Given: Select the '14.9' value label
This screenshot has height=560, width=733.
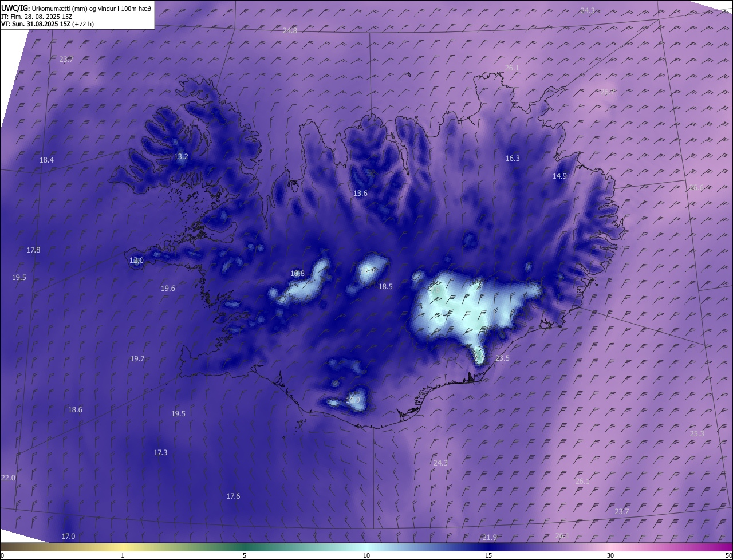Looking at the screenshot, I should [559, 176].
